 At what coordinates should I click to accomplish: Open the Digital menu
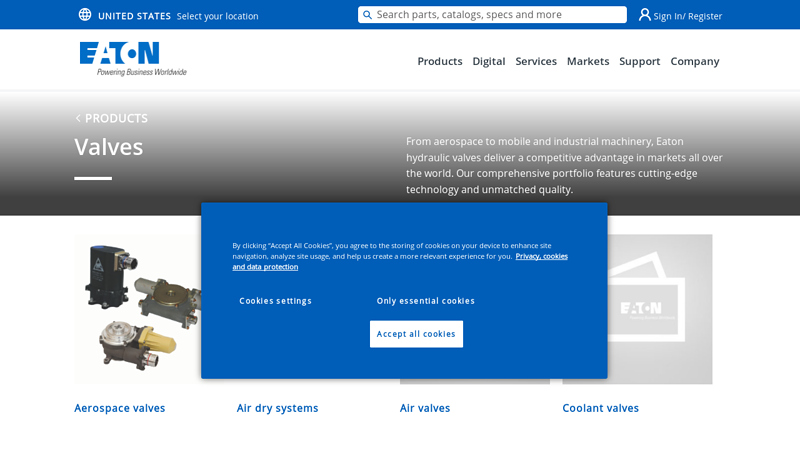[489, 61]
